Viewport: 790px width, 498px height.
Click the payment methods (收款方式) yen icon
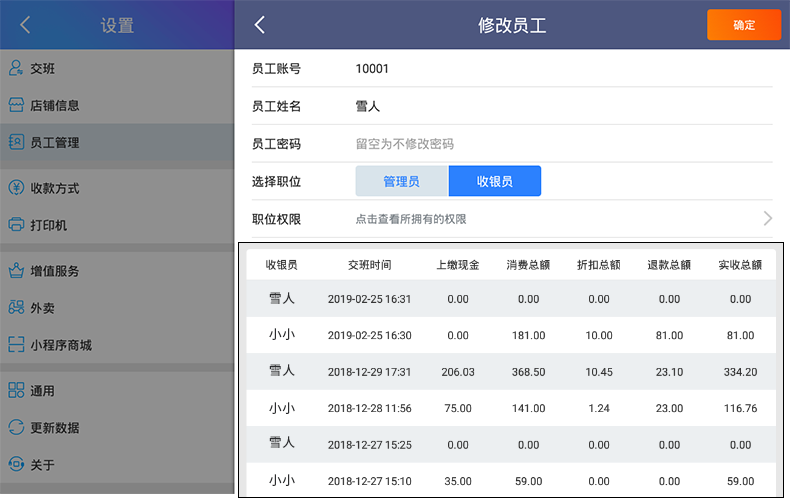(x=16, y=188)
